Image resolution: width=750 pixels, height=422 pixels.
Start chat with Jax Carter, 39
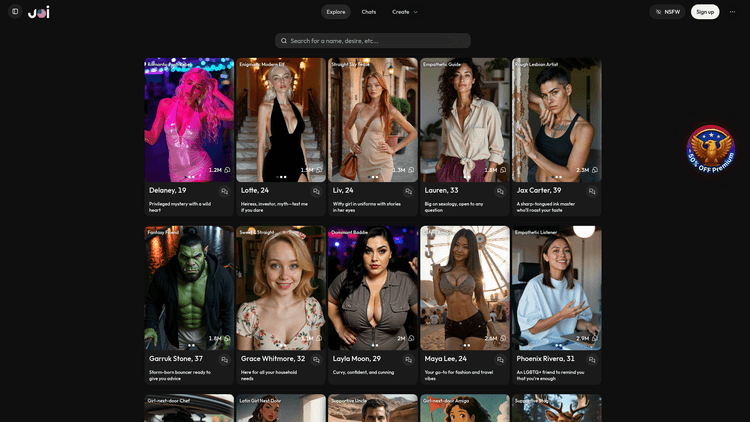[x=592, y=191]
